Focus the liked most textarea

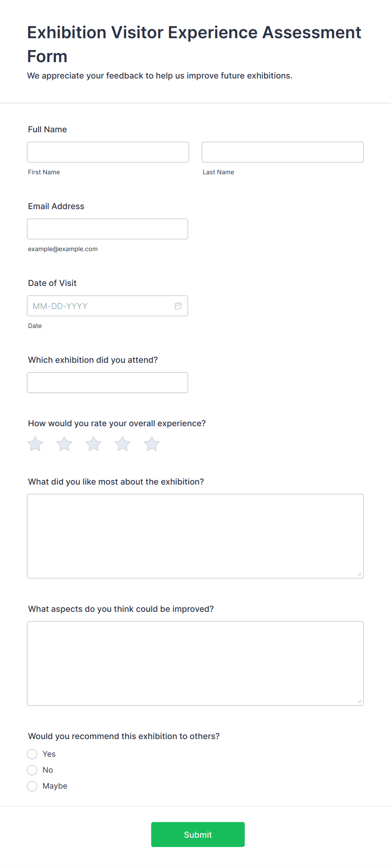tap(195, 536)
